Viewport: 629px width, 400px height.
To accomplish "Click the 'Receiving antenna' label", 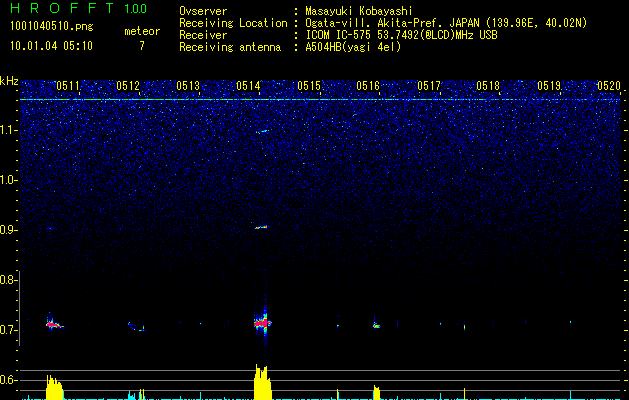I will click(230, 47).
